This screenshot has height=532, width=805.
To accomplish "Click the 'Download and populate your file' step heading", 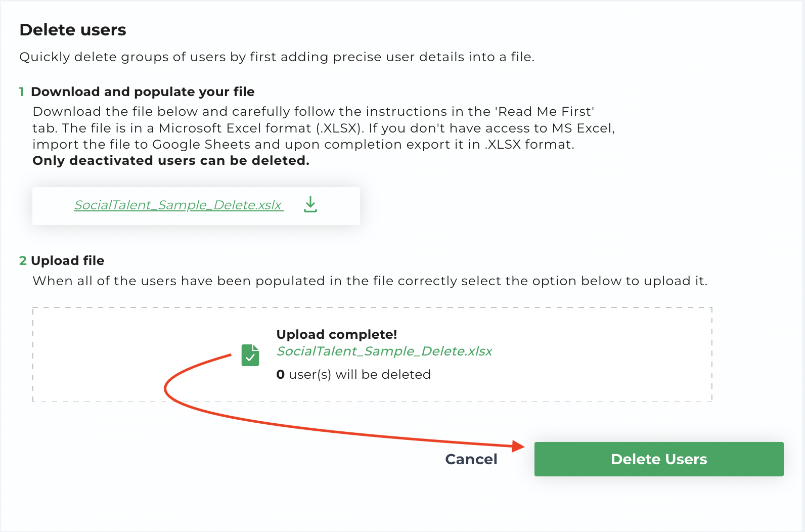I will click(143, 92).
